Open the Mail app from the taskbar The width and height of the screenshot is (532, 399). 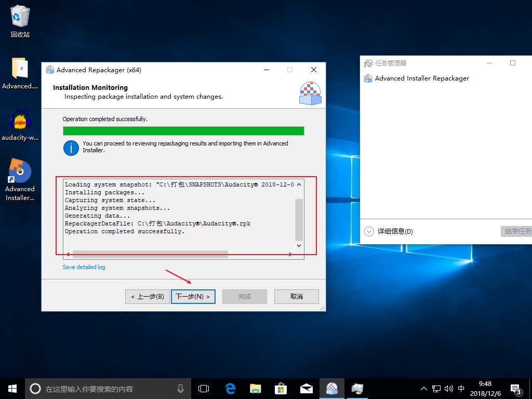coord(307,389)
